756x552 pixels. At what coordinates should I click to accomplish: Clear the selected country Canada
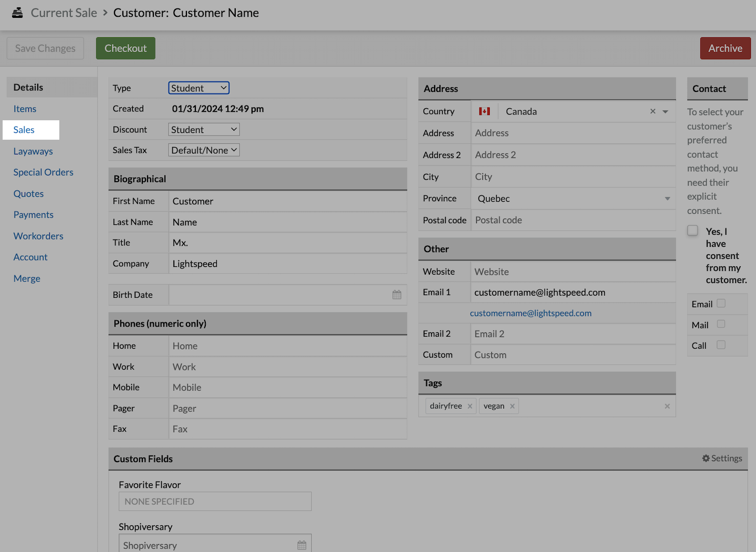(653, 111)
